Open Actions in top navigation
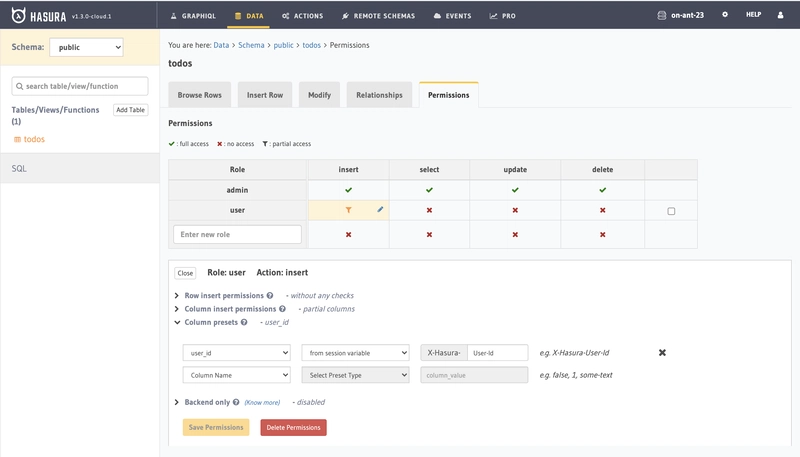Viewport: 800px width, 457px height. pyautogui.click(x=303, y=16)
